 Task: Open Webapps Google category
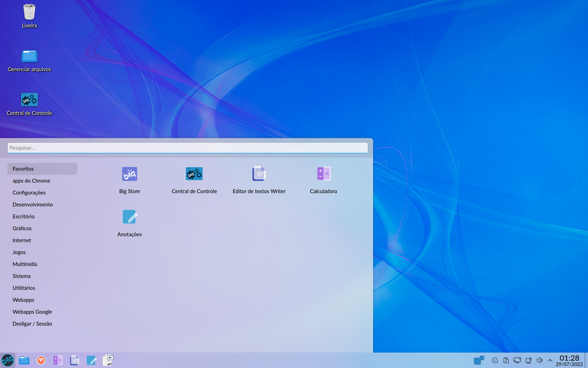42,312
